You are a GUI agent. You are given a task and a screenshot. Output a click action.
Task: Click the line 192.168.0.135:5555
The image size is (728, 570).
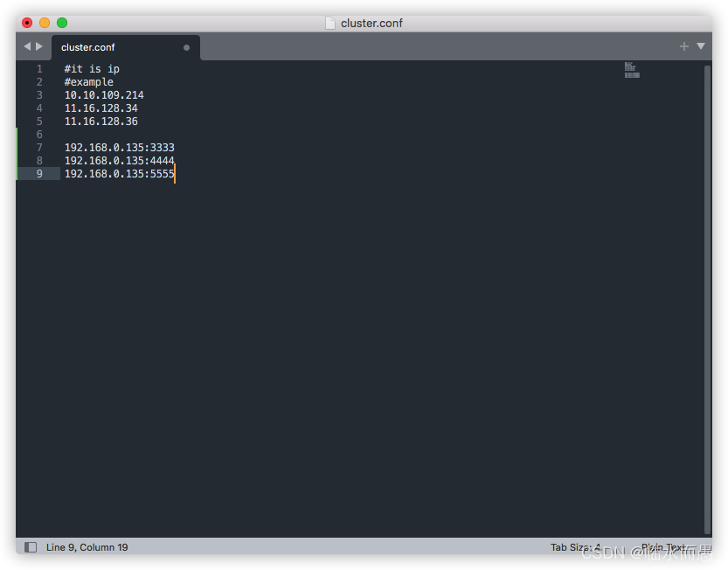point(120,174)
